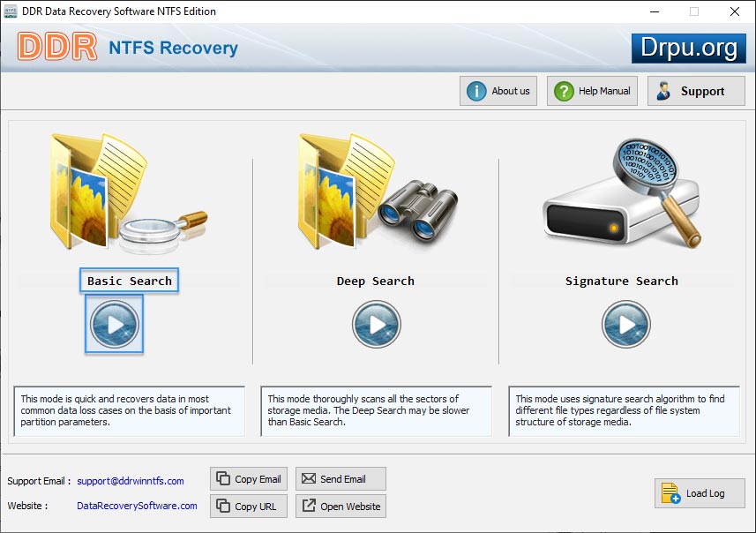Click the Signature Search hard drive icon
The height and width of the screenshot is (533, 756).
point(623,193)
